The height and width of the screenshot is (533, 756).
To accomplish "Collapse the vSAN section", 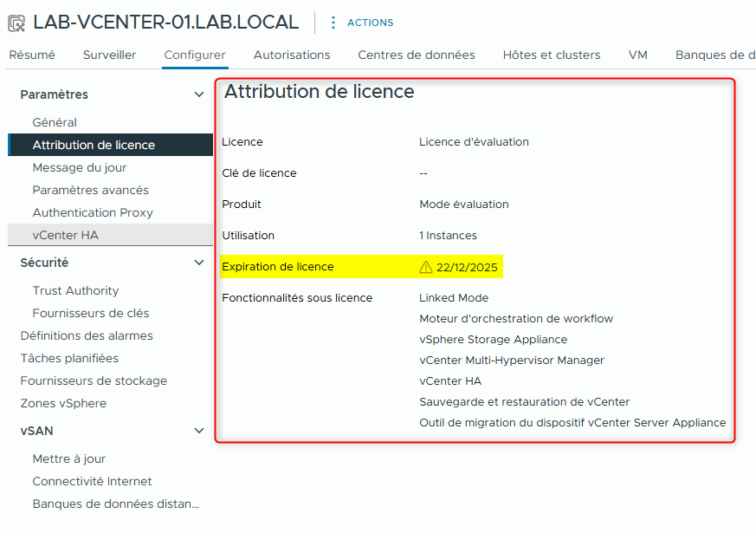I will pos(198,431).
